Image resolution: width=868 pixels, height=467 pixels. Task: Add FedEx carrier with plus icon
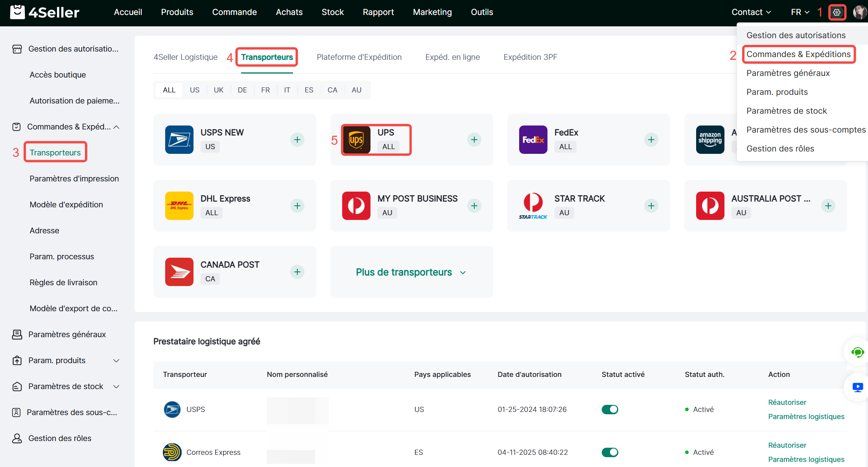coord(651,140)
